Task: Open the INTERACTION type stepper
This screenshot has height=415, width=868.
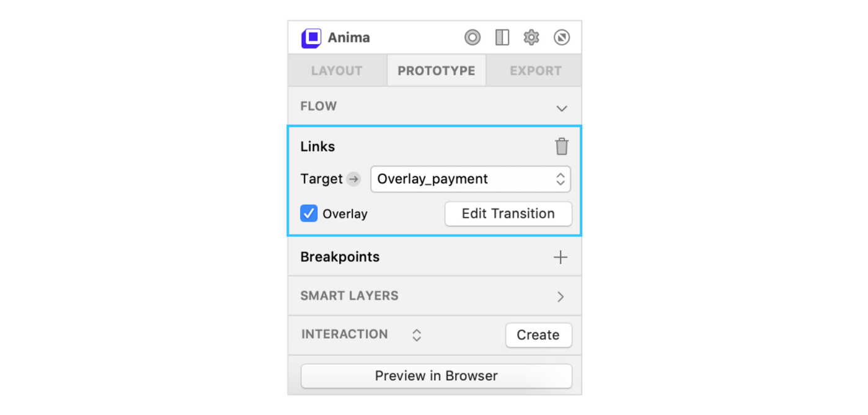Action: (417, 335)
